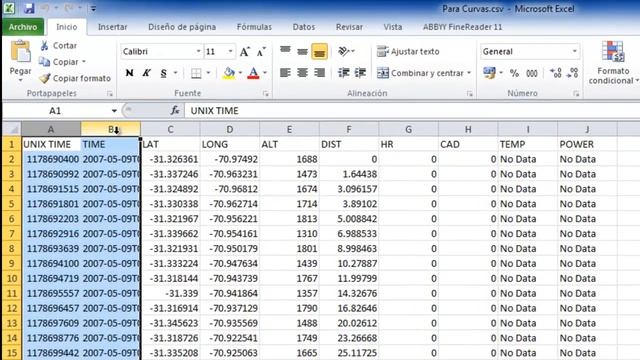Viewport: 640px width, 360px height.
Task: Switch to the Vista tab
Action: [x=393, y=27]
